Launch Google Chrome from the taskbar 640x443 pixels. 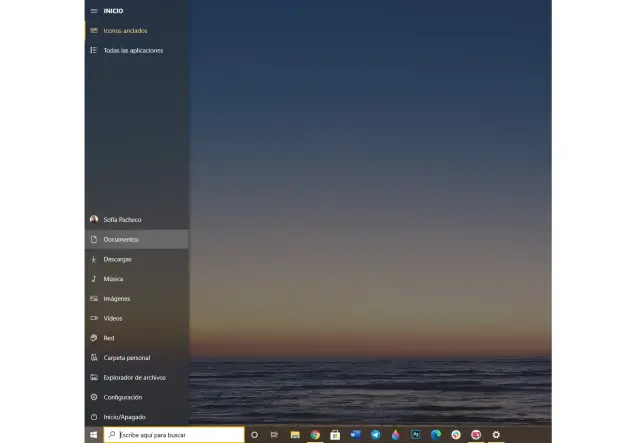(x=315, y=435)
